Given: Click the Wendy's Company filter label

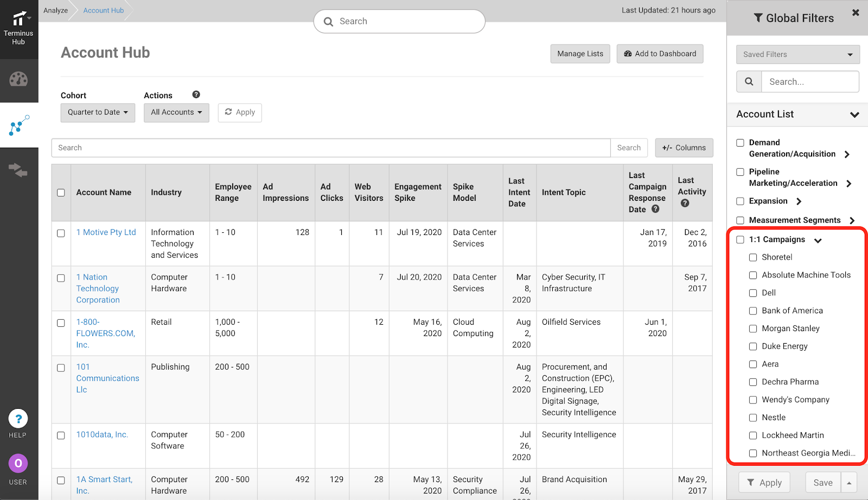Looking at the screenshot, I should pos(795,400).
